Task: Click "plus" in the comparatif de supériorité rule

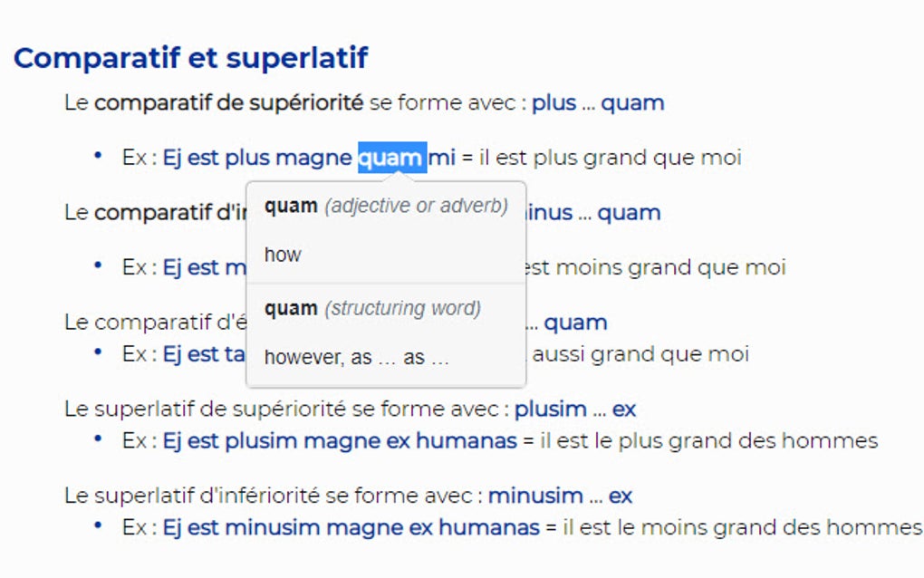Action: tap(553, 103)
